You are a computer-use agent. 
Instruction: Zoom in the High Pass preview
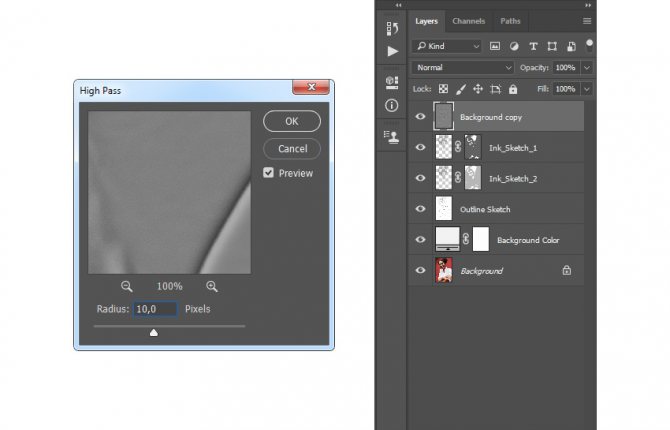pos(212,286)
